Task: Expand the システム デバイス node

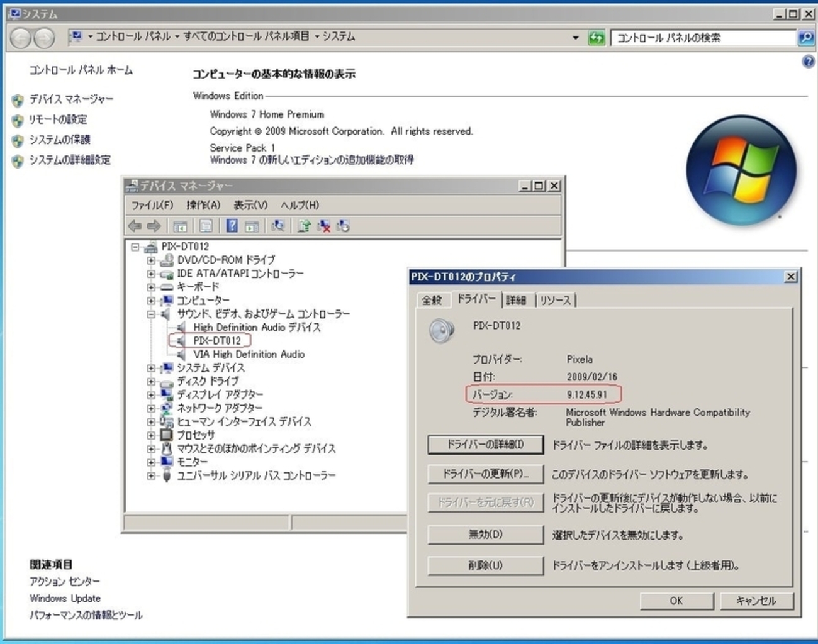Action: (151, 368)
